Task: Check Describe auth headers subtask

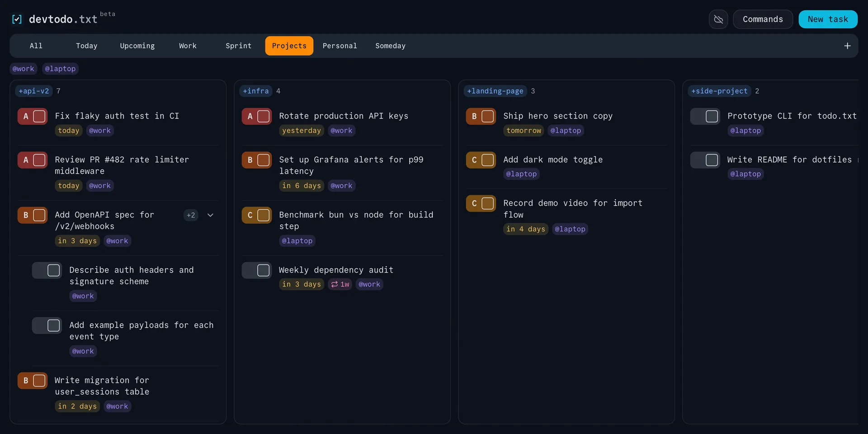Action: click(x=54, y=270)
